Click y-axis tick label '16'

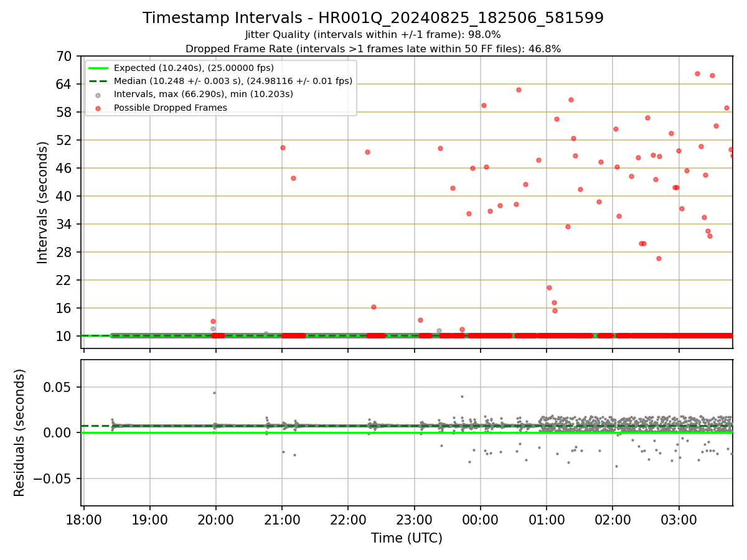point(65,308)
